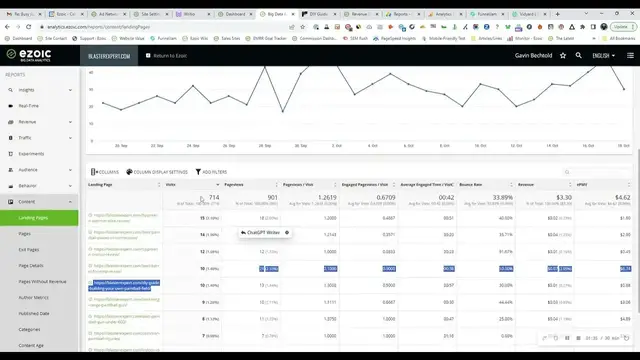The height and width of the screenshot is (360, 640).
Task: Click the table search input field
Action: (598, 172)
